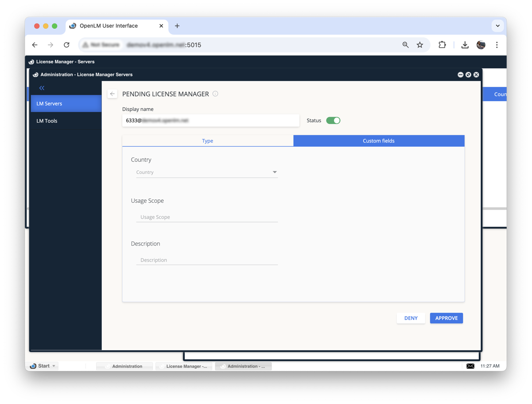Reload the page using refresh icon

pyautogui.click(x=66, y=45)
